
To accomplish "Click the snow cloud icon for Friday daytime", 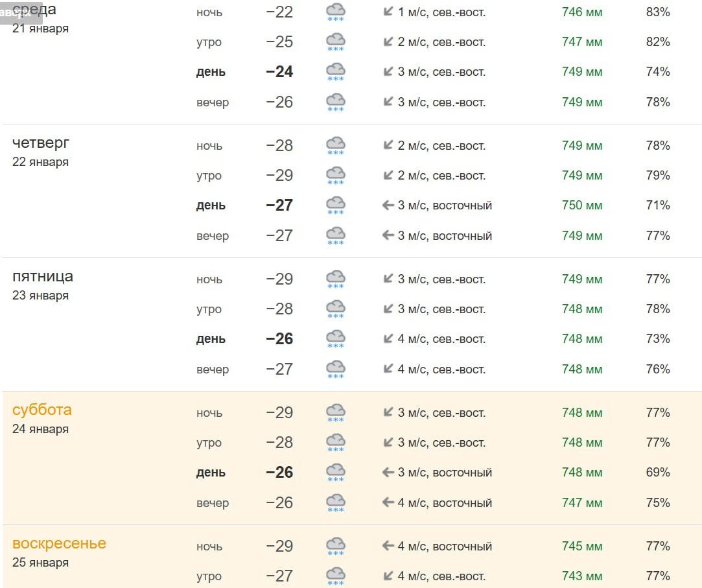I will pyautogui.click(x=335, y=339).
